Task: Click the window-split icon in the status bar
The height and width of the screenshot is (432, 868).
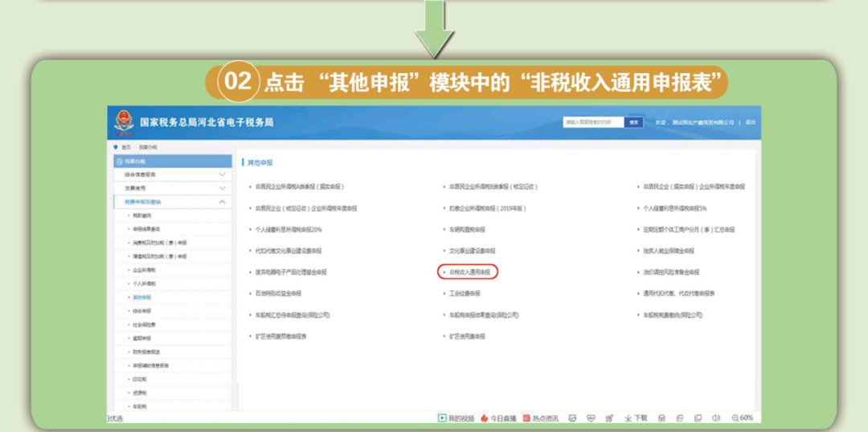Action: point(698,418)
